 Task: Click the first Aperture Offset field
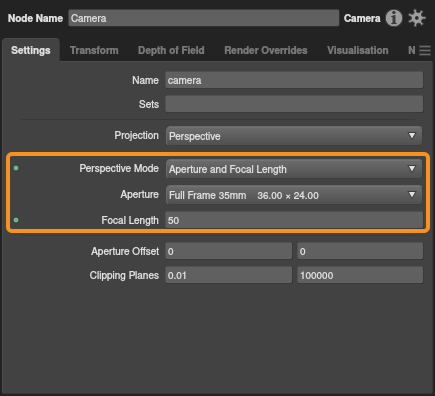pyautogui.click(x=229, y=251)
